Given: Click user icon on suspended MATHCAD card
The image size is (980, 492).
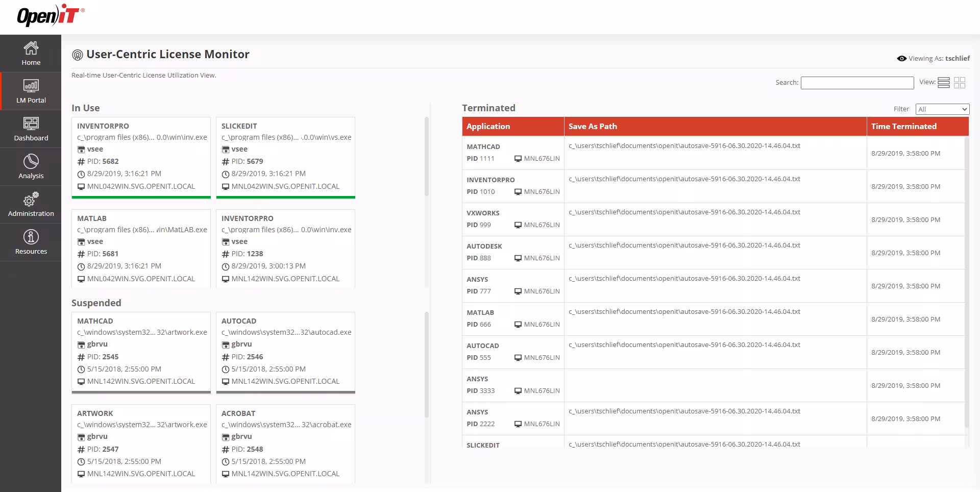Looking at the screenshot, I should 81,345.
